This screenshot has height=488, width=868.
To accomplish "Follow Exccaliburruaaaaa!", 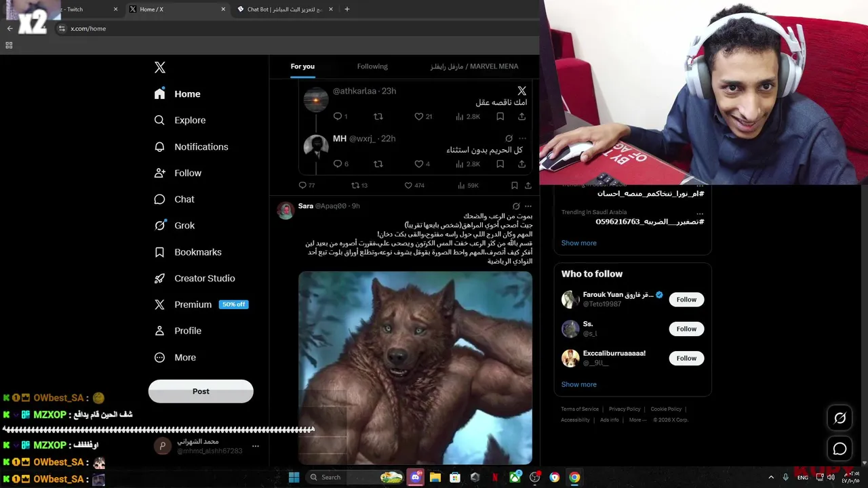I will [x=686, y=358].
